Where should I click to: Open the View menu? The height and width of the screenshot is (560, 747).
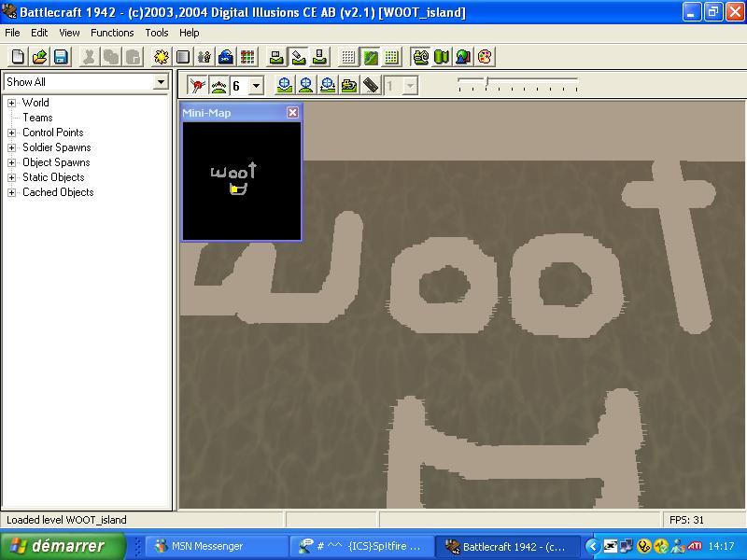[x=69, y=33]
